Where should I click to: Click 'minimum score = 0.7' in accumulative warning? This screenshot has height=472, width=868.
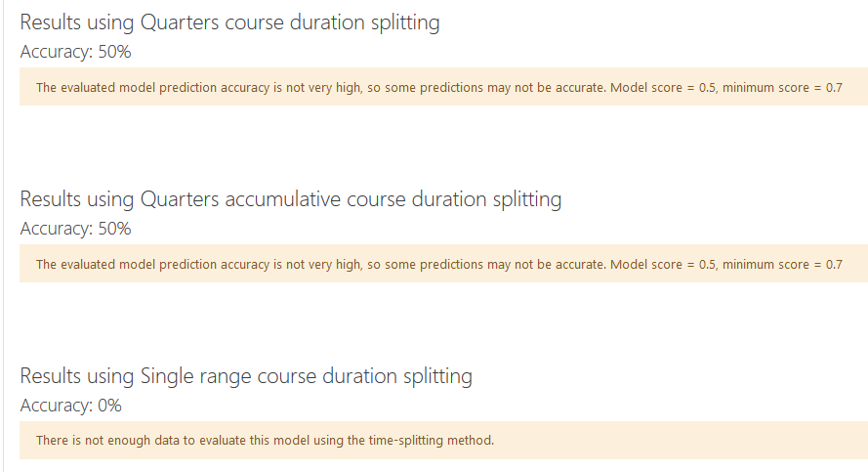[x=782, y=264]
